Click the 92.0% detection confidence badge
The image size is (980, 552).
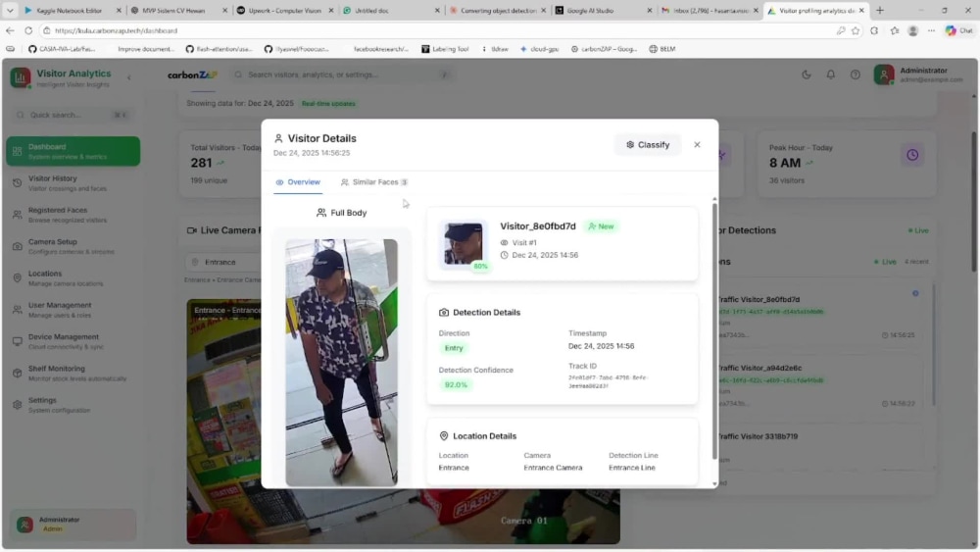coord(456,385)
